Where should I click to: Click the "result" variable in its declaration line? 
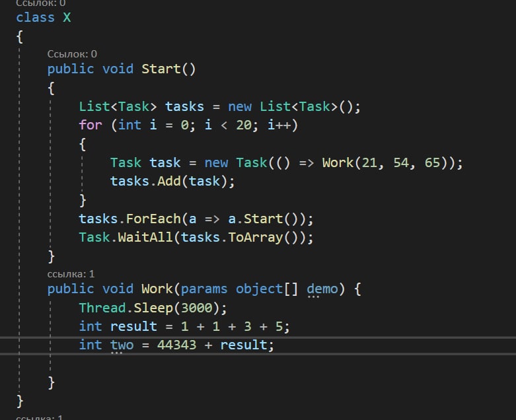133,326
